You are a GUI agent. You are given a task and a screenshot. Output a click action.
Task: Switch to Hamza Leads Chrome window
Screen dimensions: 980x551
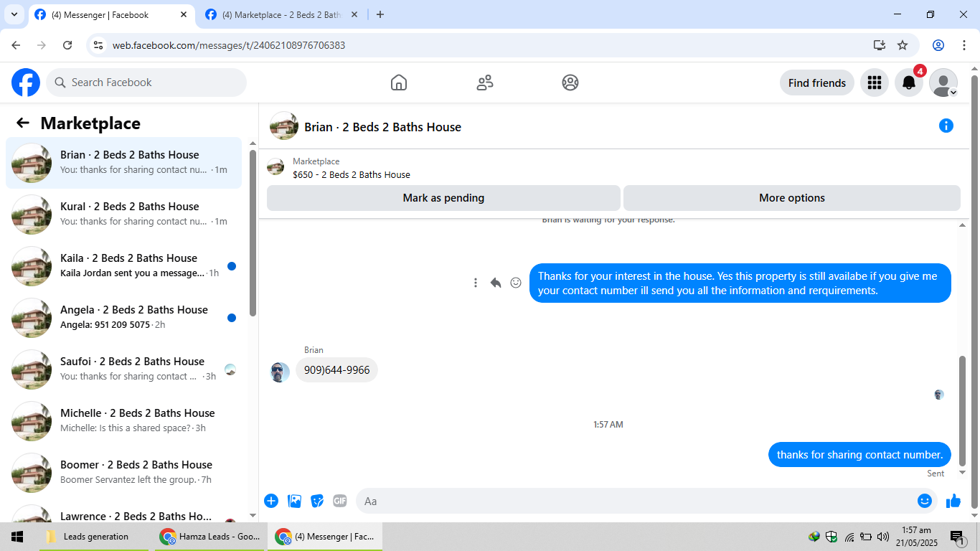click(211, 537)
